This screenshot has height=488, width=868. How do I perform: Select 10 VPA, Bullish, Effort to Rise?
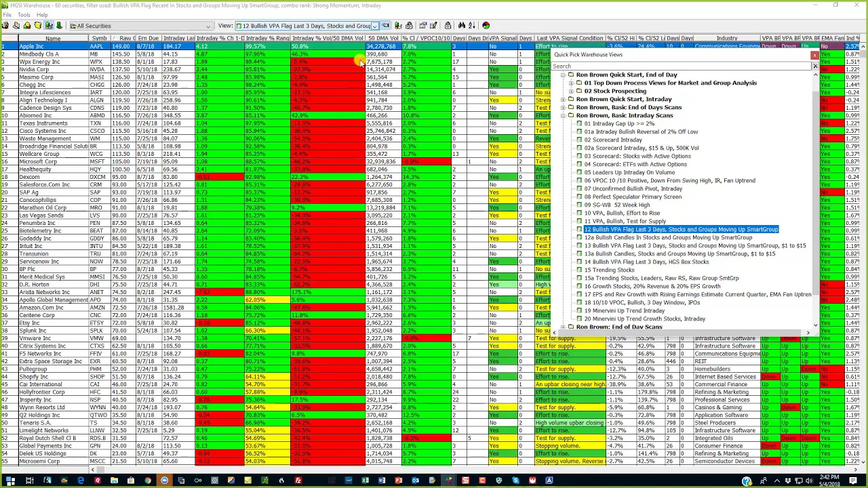[622, 213]
